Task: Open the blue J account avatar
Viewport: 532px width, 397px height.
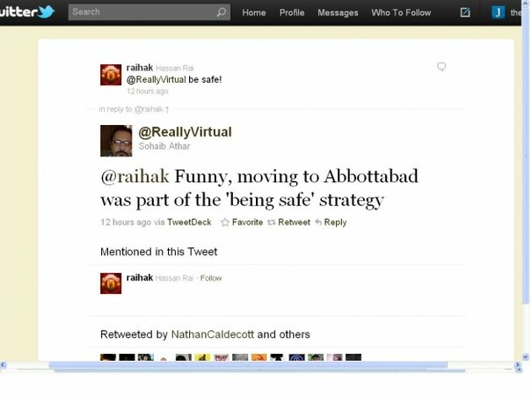Action: [x=498, y=12]
